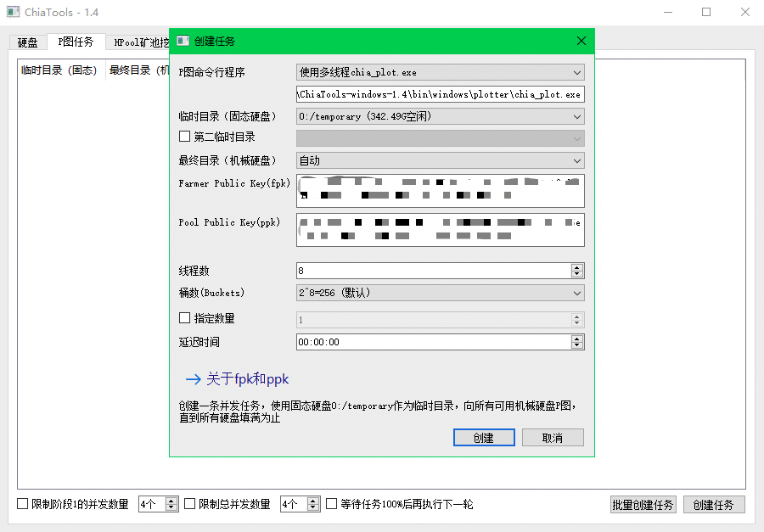Click the 阶段1 concurrency field showing 4个
Screen dimensions: 764x532
tap(152, 504)
